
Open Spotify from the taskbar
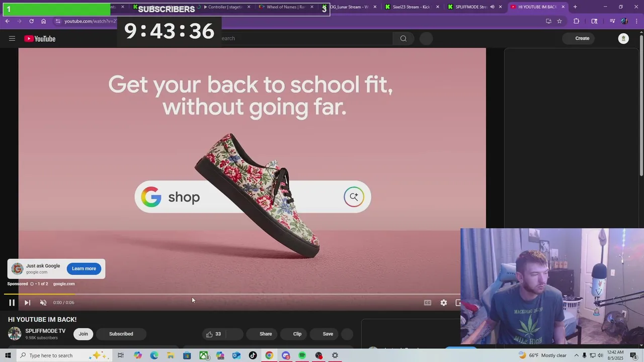coord(302,355)
